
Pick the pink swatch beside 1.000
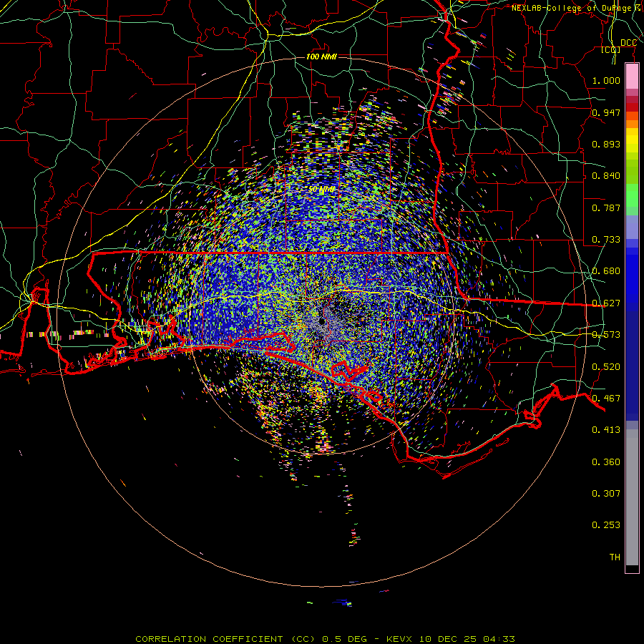[632, 77]
